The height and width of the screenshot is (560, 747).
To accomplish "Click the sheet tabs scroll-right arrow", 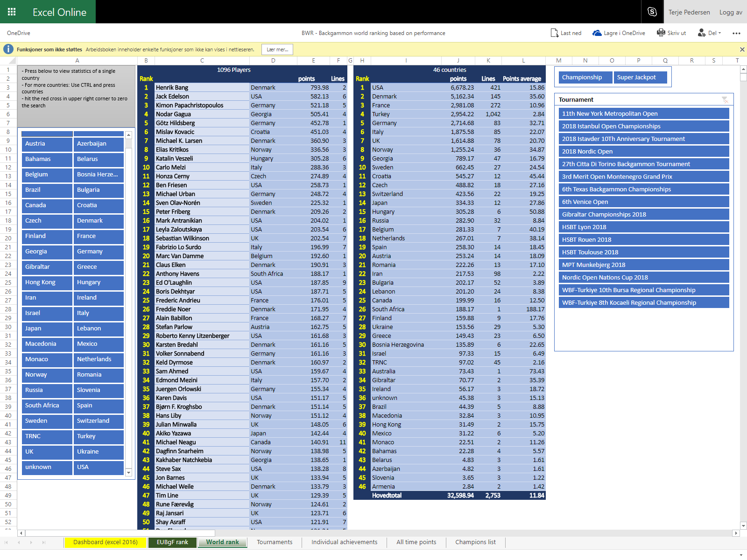I will click(x=31, y=542).
